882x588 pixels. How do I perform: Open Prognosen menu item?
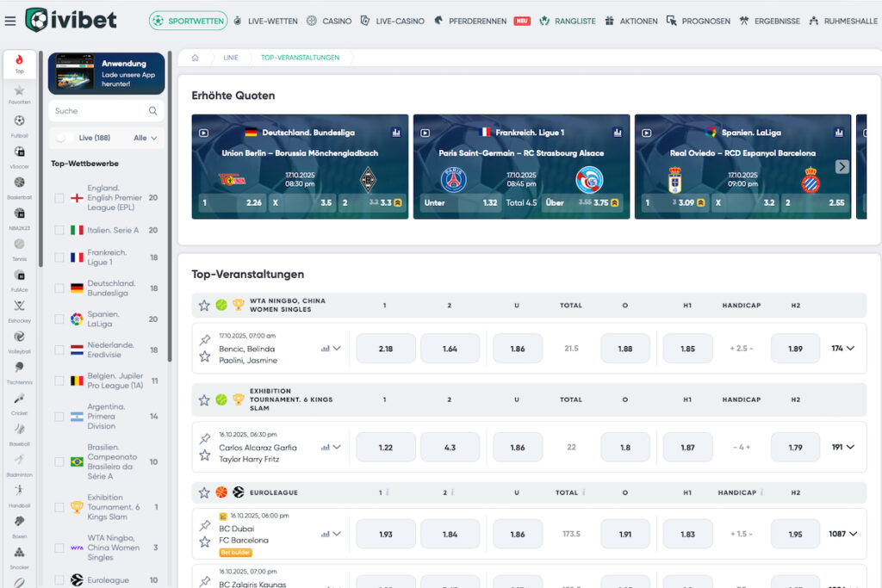[698, 21]
